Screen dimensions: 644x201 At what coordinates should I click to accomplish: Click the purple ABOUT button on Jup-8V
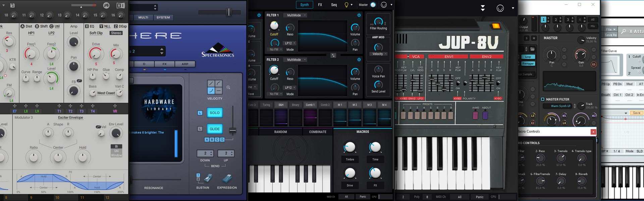[x=485, y=116]
